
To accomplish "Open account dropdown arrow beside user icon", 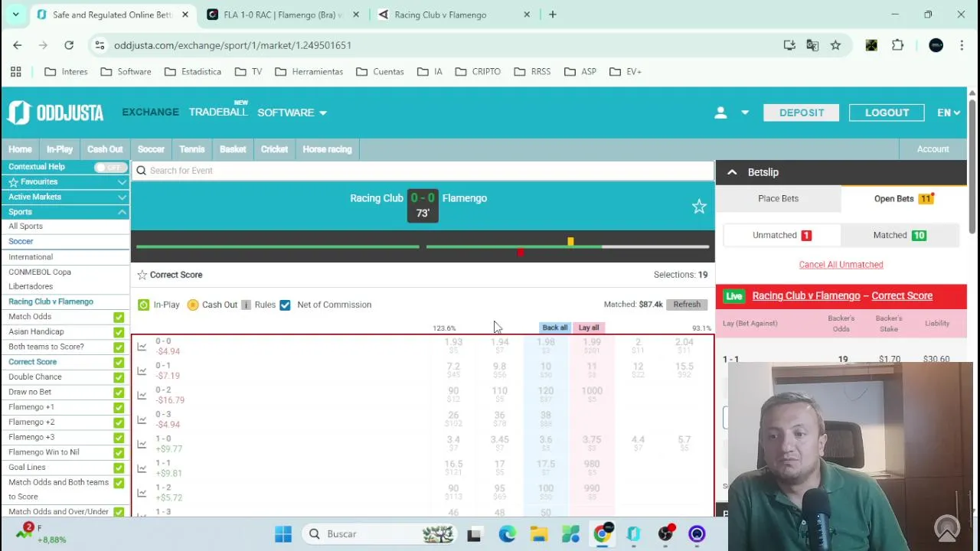I will pos(744,112).
